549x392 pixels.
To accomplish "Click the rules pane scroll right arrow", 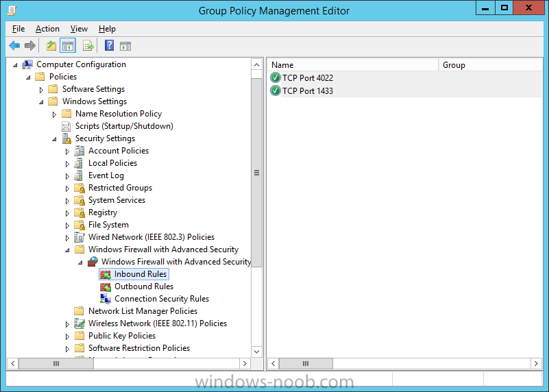I will (x=536, y=364).
